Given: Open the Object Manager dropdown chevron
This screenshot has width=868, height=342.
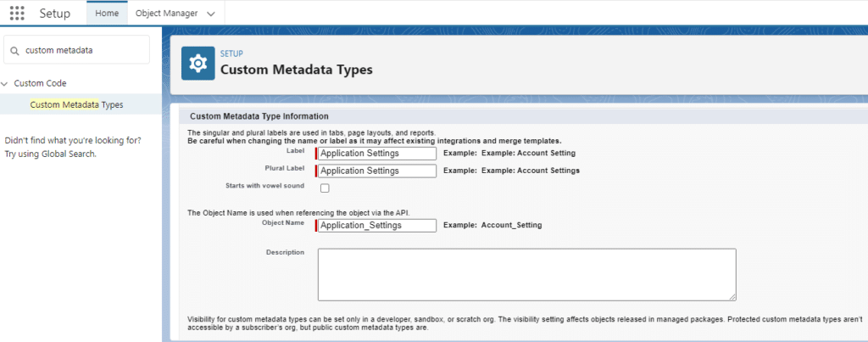Looking at the screenshot, I should pyautogui.click(x=210, y=14).
